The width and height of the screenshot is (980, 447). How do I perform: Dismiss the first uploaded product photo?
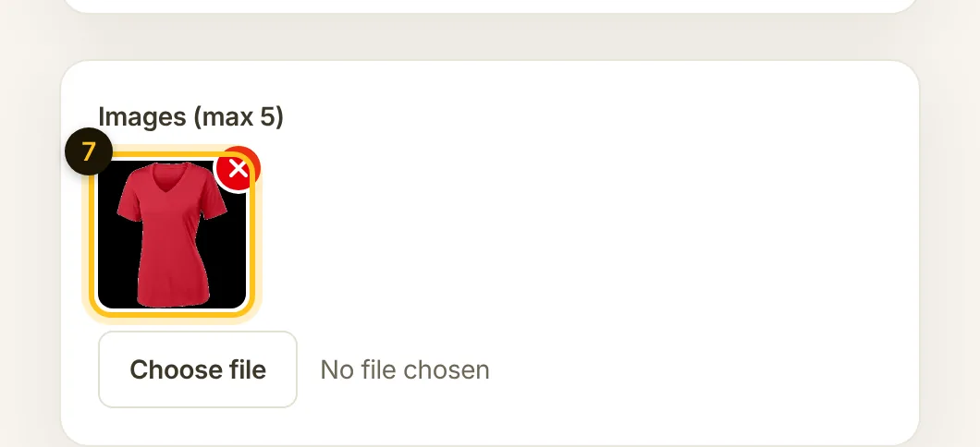pos(238,169)
